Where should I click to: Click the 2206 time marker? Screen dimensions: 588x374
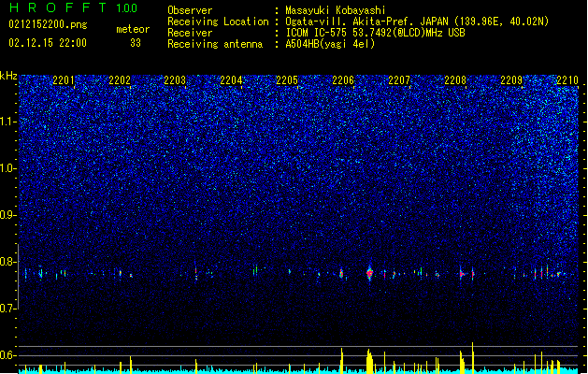point(343,80)
